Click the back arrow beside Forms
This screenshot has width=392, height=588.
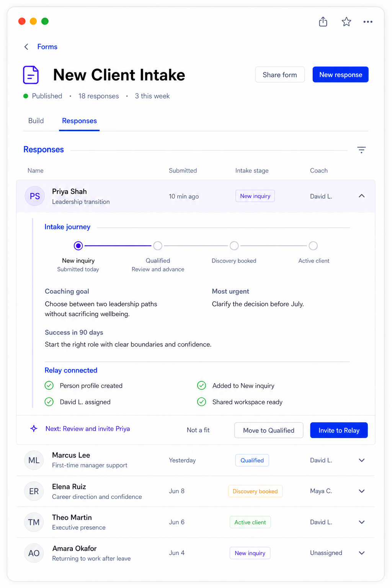click(26, 47)
